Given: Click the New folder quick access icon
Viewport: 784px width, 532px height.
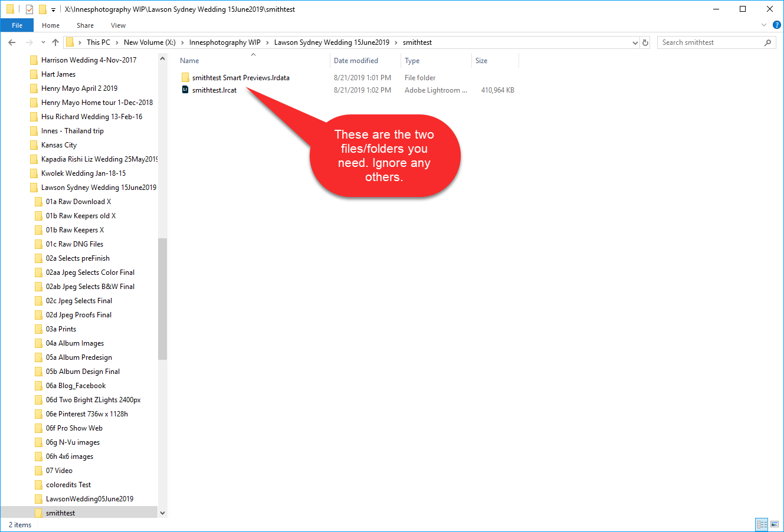Looking at the screenshot, I should (x=42, y=9).
